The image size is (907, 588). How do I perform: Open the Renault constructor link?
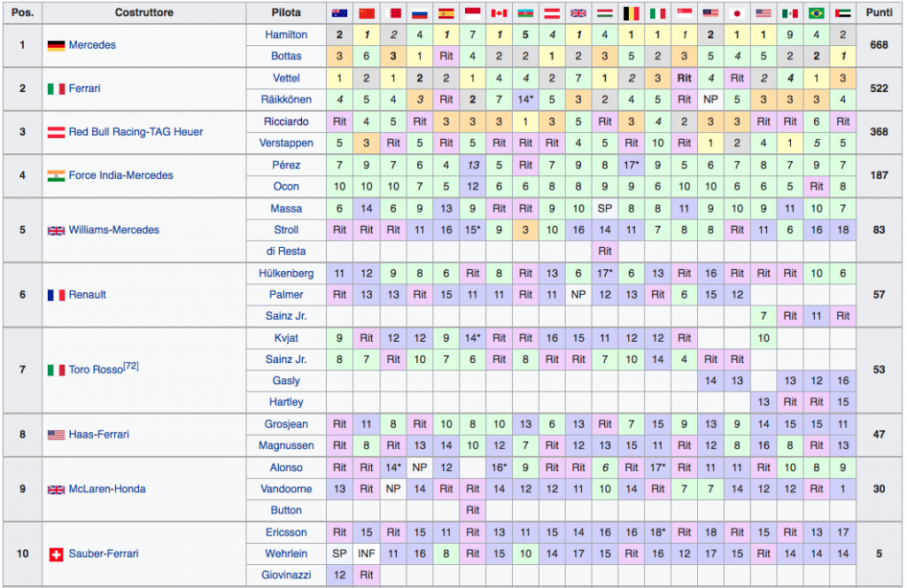click(88, 294)
